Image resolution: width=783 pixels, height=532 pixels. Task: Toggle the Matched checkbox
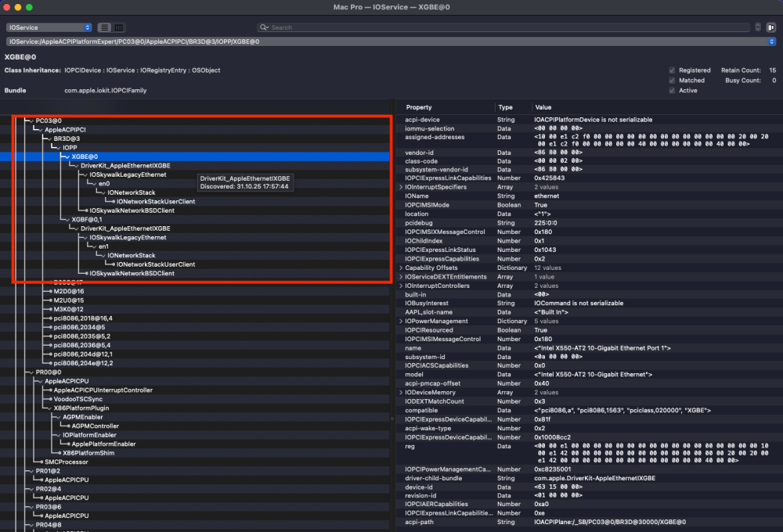(672, 81)
